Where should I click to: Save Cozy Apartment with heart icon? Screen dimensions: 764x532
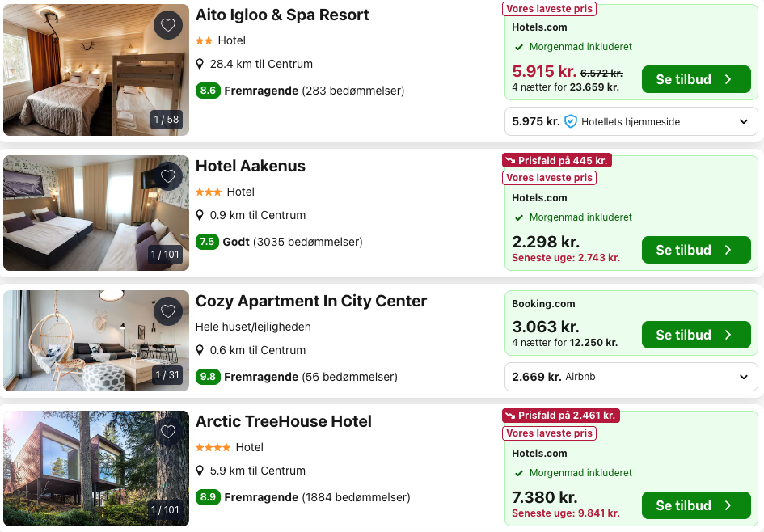coord(168,311)
